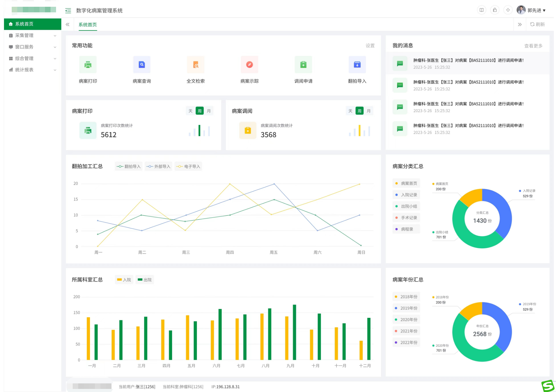The width and height of the screenshot is (556, 392).
Task: Toggle 2018年份 legend in 病案年份汇总
Action: click(406, 297)
